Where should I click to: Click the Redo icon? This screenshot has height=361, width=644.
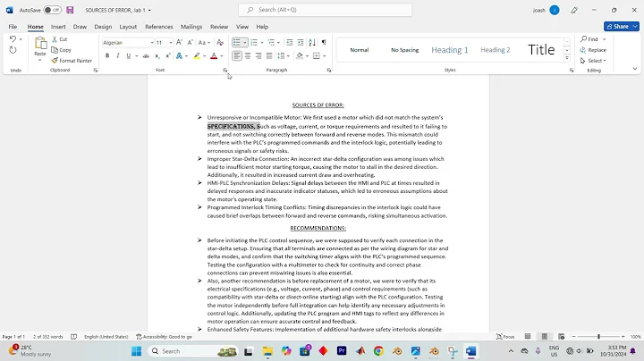click(13, 50)
